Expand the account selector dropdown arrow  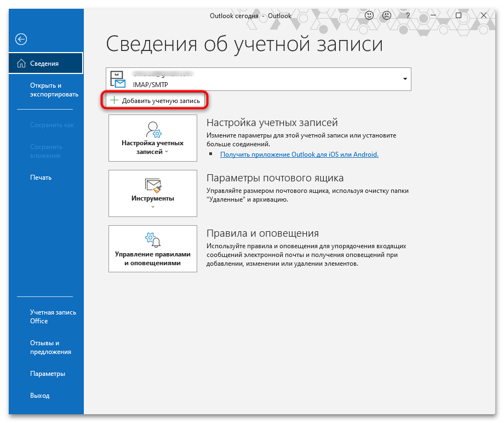[x=404, y=79]
